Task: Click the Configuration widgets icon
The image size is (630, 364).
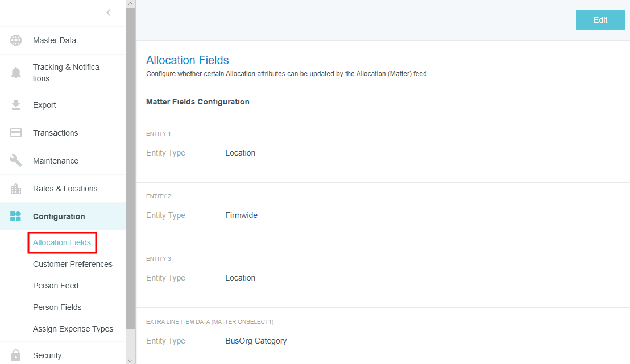Action: [16, 216]
